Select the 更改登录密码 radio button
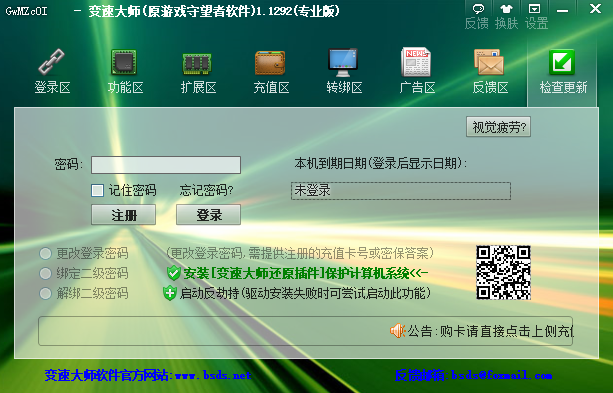The height and width of the screenshot is (393, 613). (x=45, y=253)
